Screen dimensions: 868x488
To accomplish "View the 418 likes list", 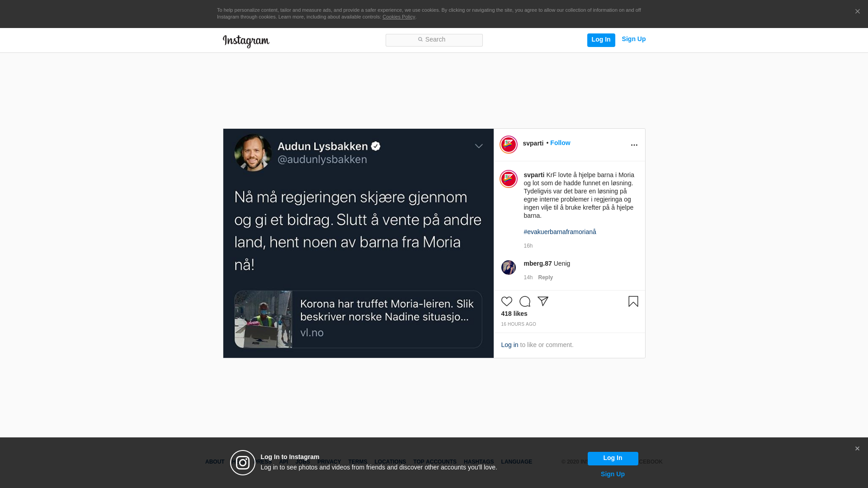I will click(514, 314).
